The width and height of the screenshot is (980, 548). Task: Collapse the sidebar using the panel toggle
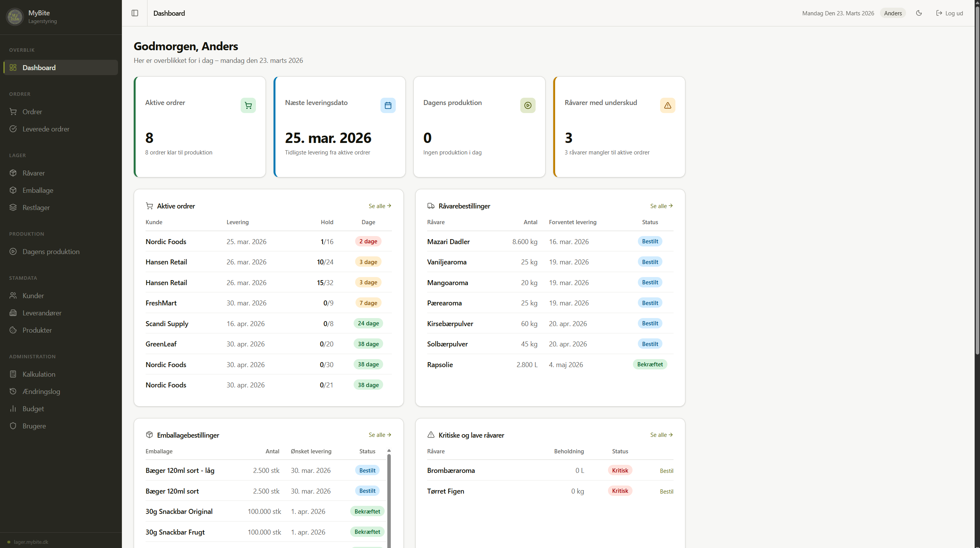pyautogui.click(x=135, y=13)
